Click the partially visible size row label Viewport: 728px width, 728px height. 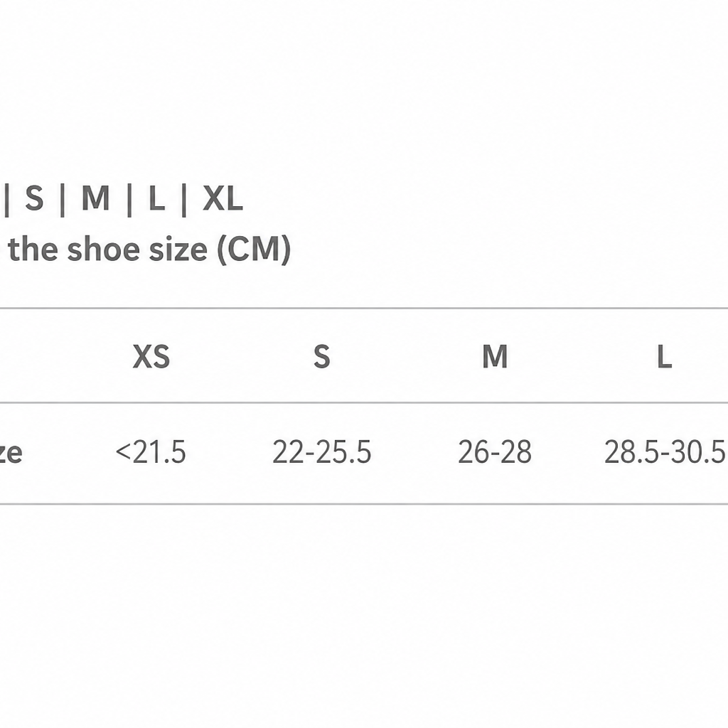11,452
